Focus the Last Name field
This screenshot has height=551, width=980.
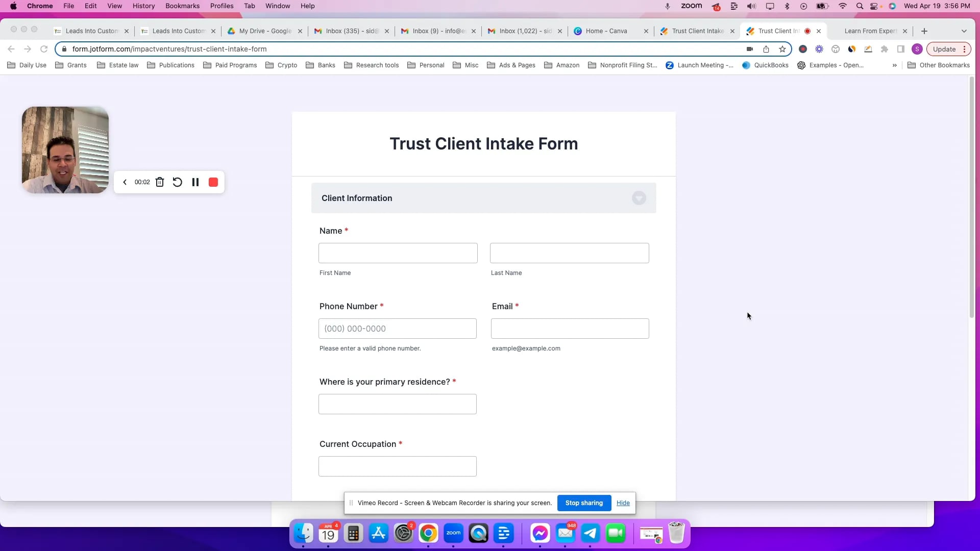point(570,253)
